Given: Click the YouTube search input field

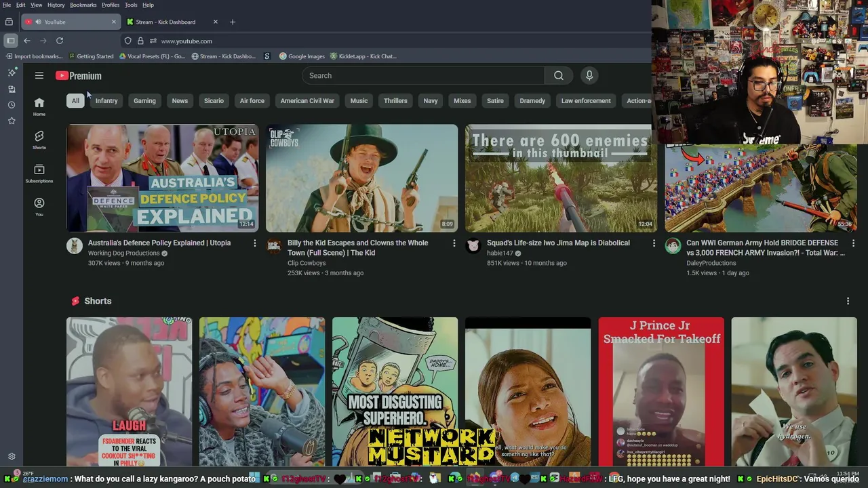Looking at the screenshot, I should [x=424, y=76].
